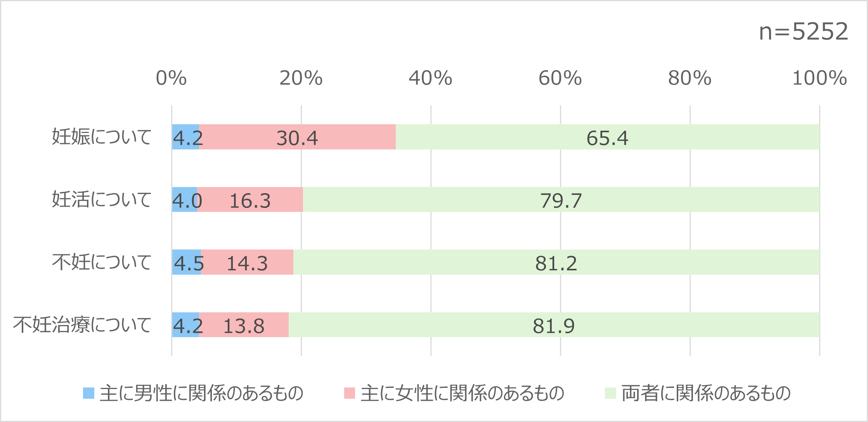Click the green 81.9 bar segment

(x=554, y=325)
